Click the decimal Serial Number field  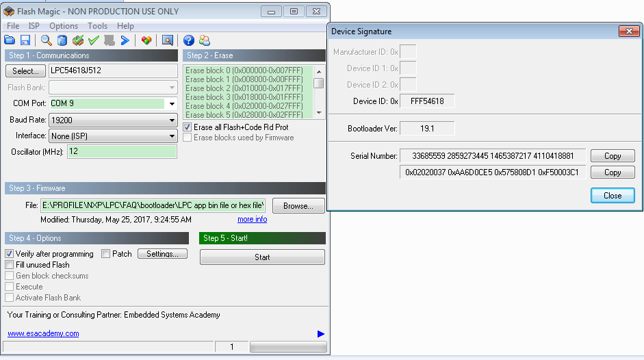coord(493,156)
